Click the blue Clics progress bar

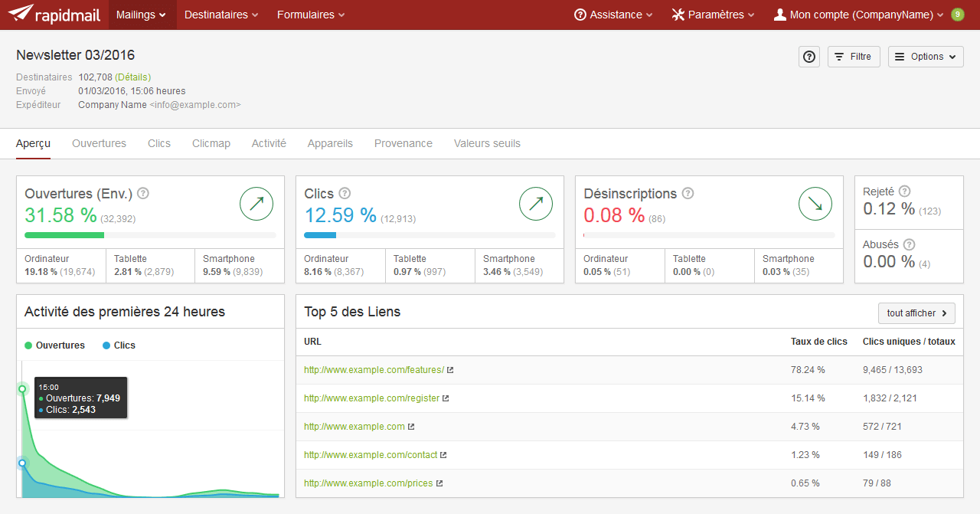point(320,235)
